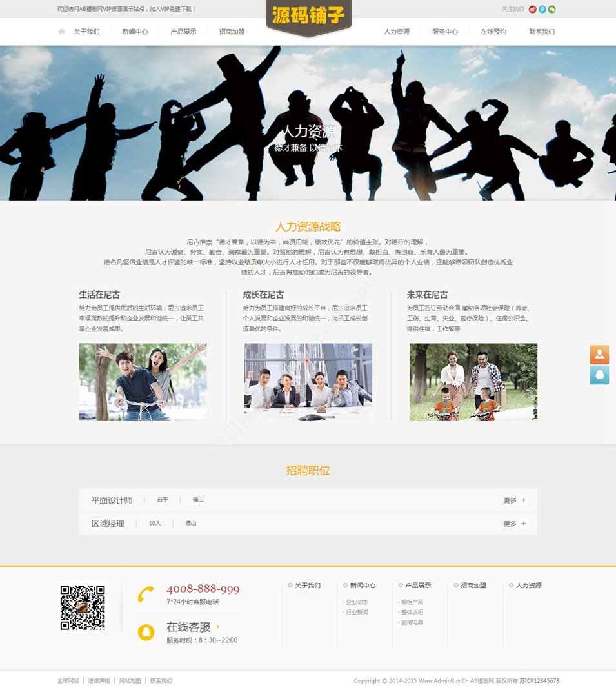Open 产品展示 navigation menu
This screenshot has height=690, width=616.
184,32
